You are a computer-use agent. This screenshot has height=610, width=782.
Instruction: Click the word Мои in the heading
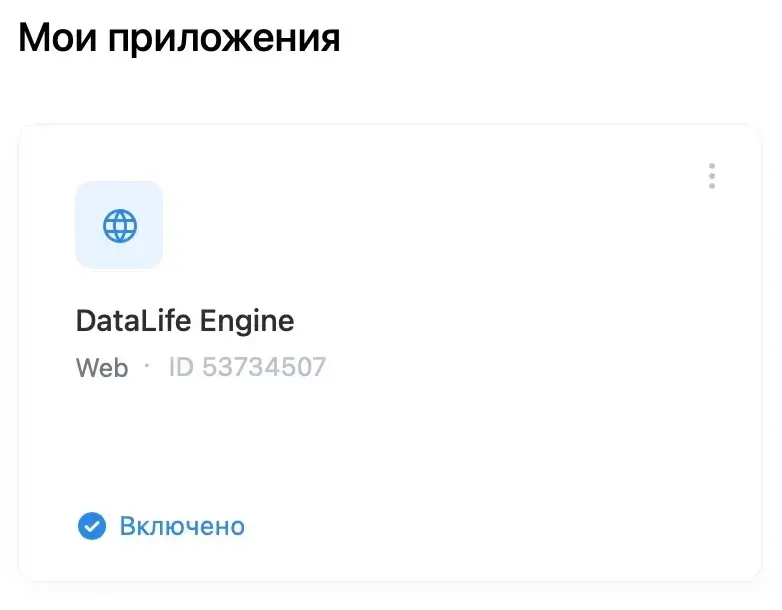(x=57, y=38)
